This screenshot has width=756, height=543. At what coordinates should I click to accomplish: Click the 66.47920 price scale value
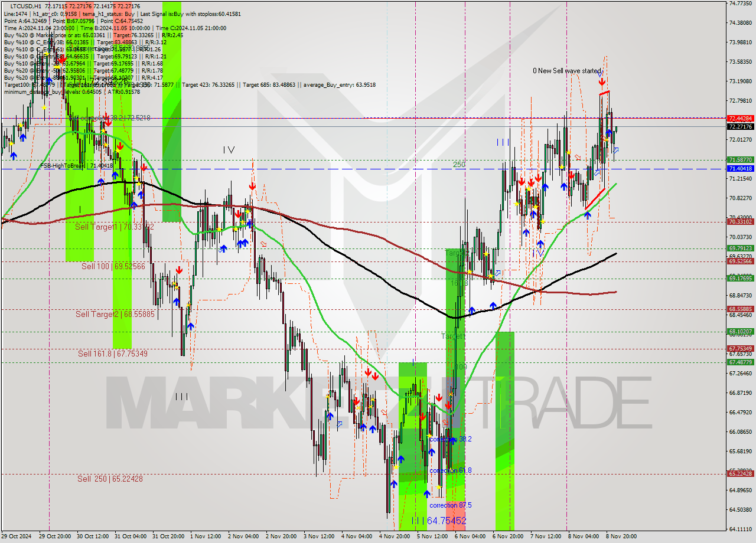point(740,412)
